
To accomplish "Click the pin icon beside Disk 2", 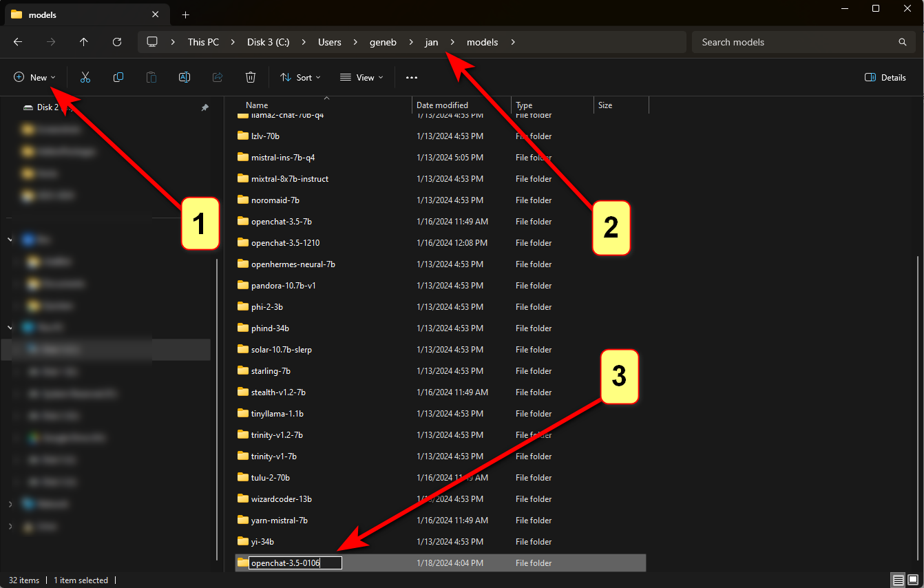I will click(204, 107).
